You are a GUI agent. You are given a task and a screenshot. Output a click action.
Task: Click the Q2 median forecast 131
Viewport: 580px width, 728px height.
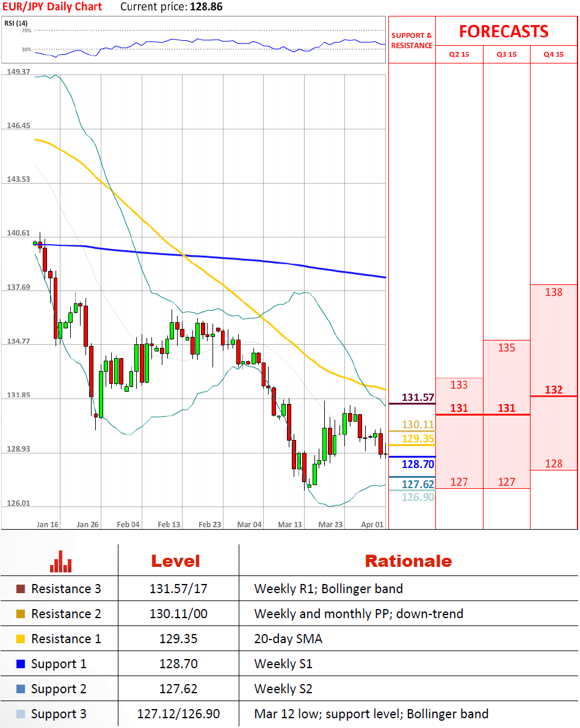pos(459,408)
